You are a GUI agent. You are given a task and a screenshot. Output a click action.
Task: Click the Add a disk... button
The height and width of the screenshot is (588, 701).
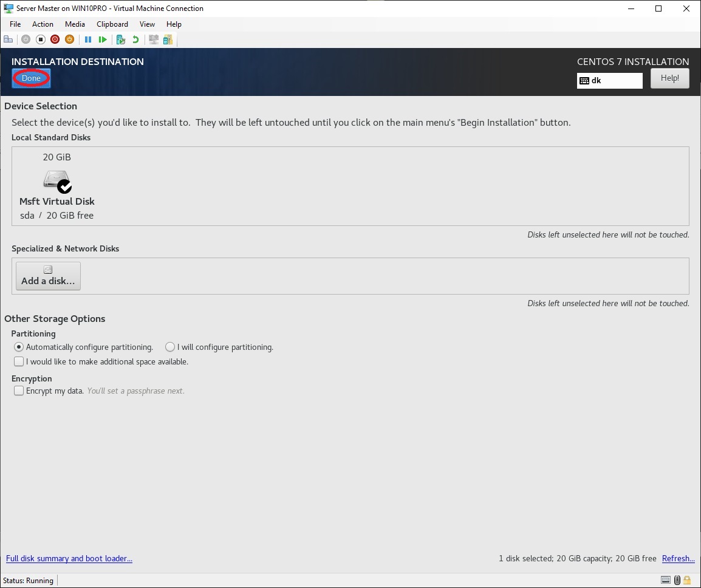click(48, 276)
